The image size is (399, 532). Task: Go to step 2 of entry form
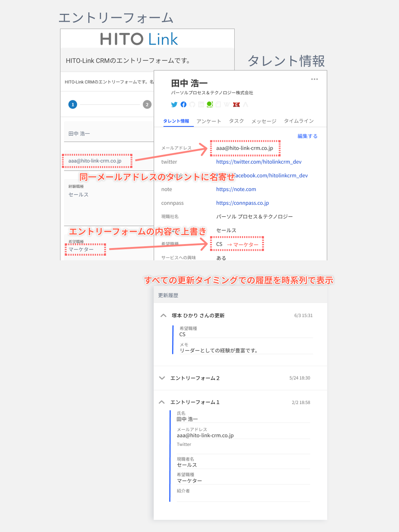[147, 104]
